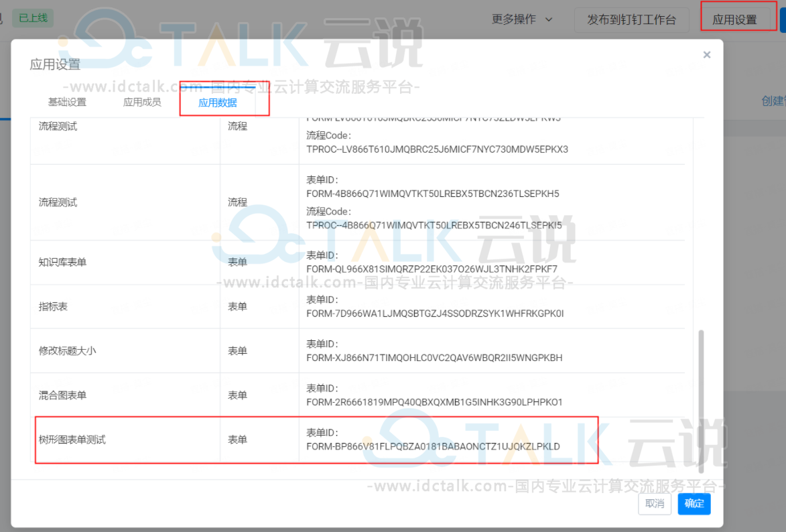The height and width of the screenshot is (532, 786).
Task: Click the dialog's vertical scrollbar thumb
Action: (x=701, y=401)
